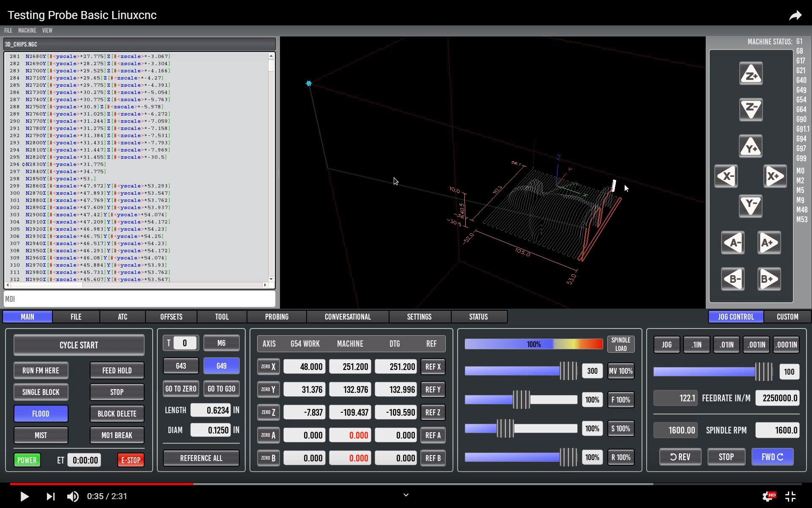Open the VIEW menu

[x=47, y=30]
